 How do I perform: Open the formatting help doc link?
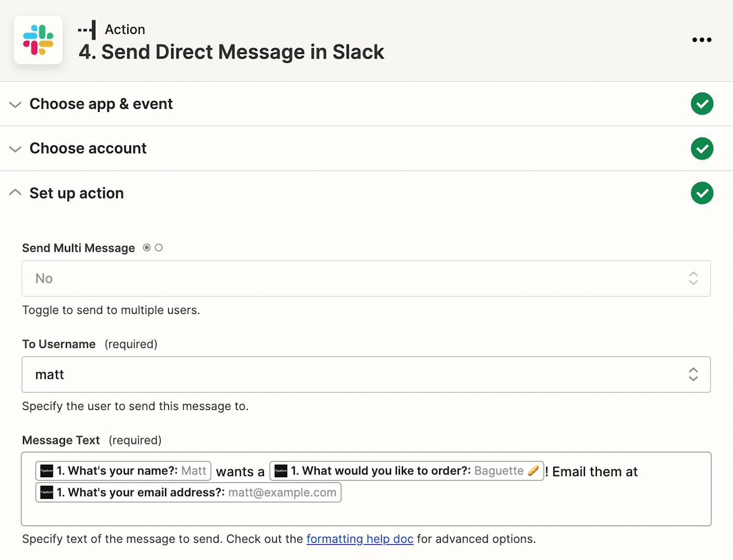click(x=360, y=539)
